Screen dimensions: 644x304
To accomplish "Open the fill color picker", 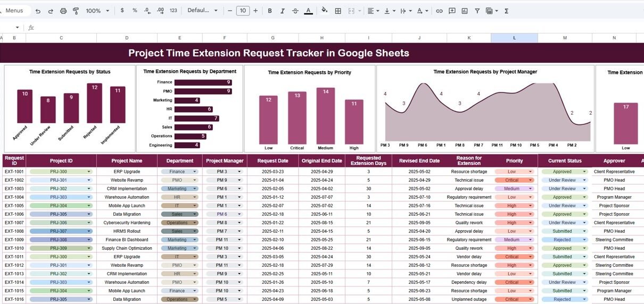I will [324, 11].
